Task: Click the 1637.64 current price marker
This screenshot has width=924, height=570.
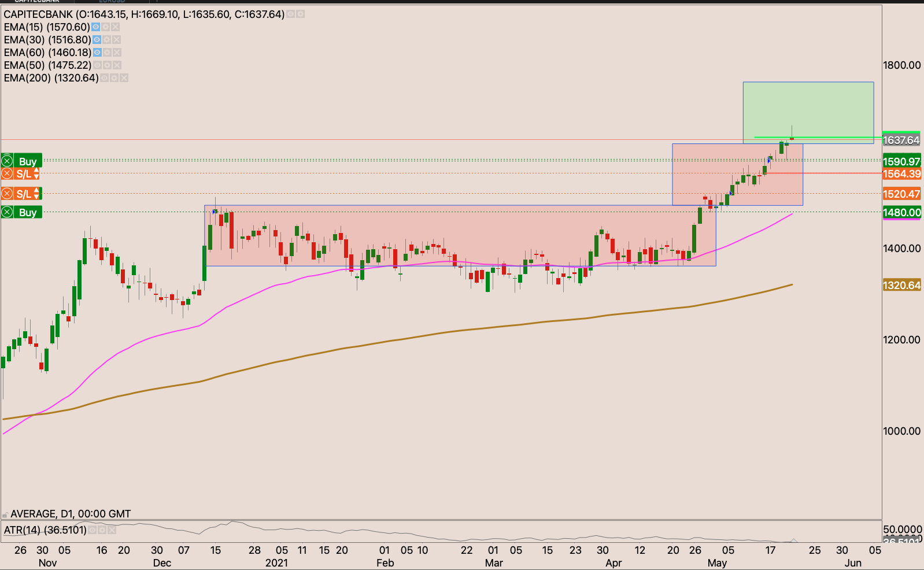Action: (901, 140)
